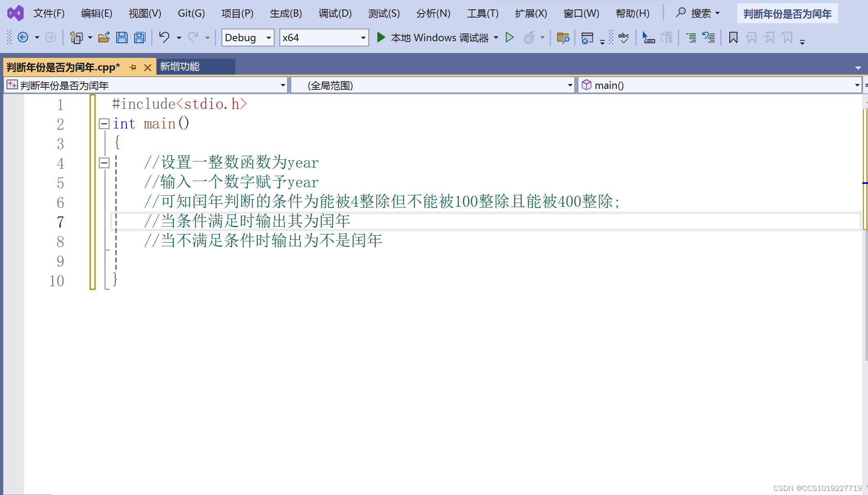The image size is (868, 495).
Task: Toggle a bookmark on the current line
Action: [733, 38]
